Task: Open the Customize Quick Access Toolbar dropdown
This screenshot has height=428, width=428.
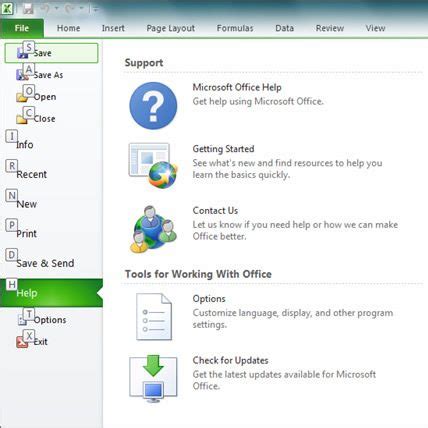Action: 96,9
